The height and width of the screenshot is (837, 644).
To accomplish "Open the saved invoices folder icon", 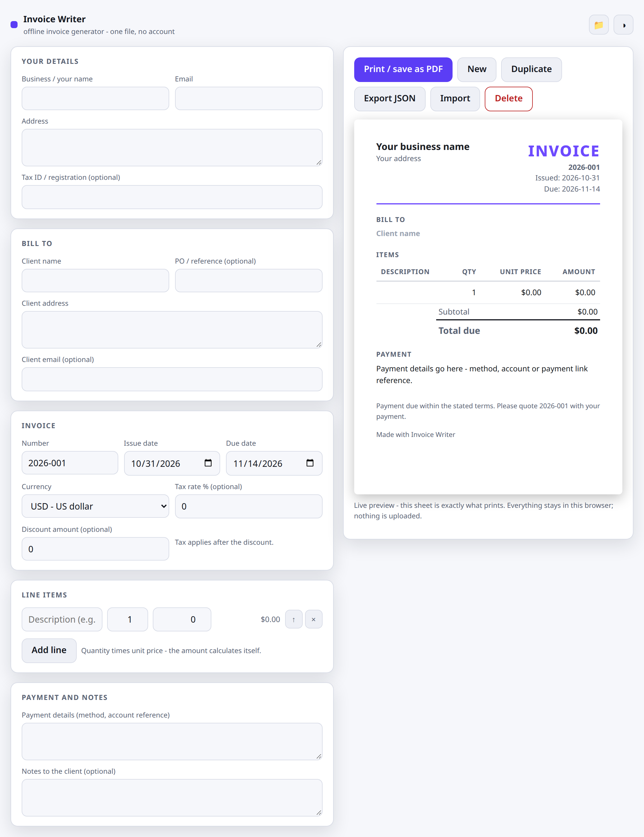I will coord(598,25).
